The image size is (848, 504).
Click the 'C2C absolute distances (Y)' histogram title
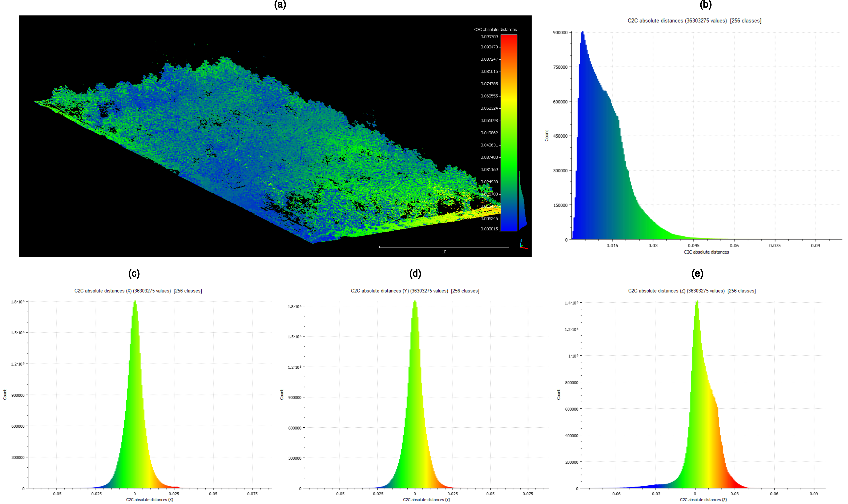coord(415,291)
